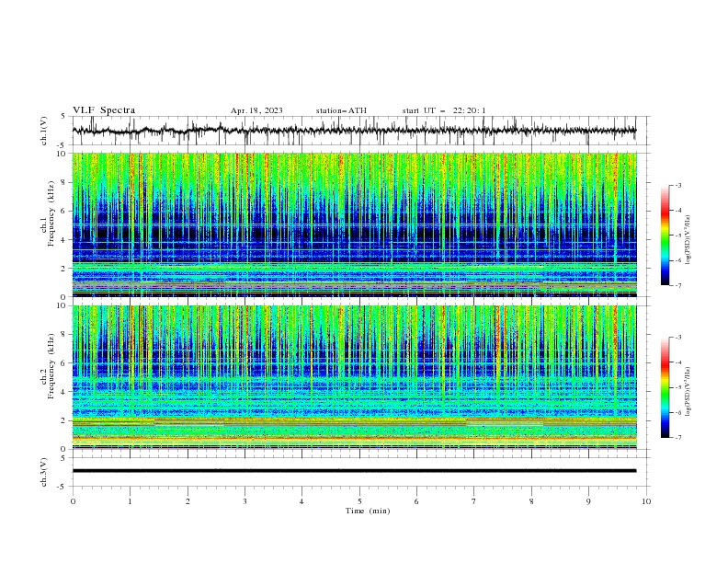Click the "2" tick label on the time axis
Viewport: 728px width, 563px height.
(x=188, y=501)
